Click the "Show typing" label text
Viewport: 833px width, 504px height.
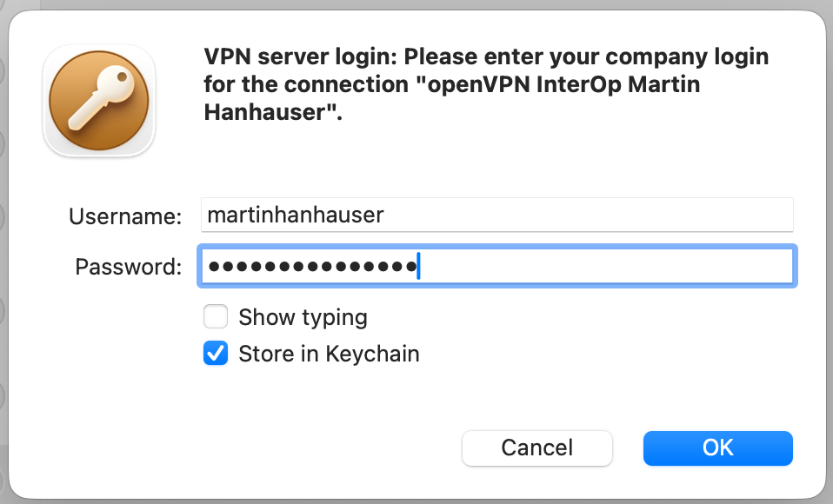tap(303, 317)
